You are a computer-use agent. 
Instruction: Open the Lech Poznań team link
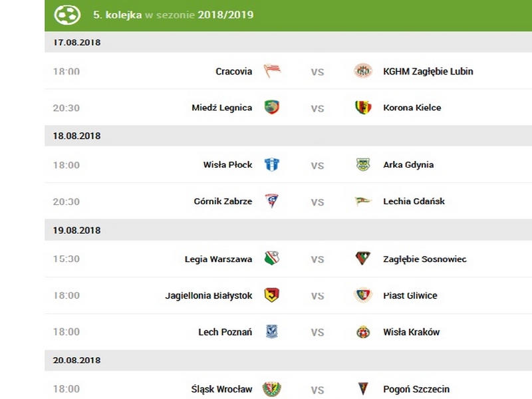(225, 332)
